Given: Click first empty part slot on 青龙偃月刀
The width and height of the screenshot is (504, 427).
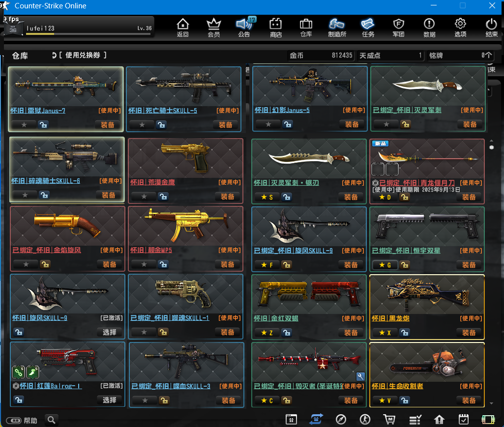Looking at the screenshot, I should pyautogui.click(x=378, y=169).
